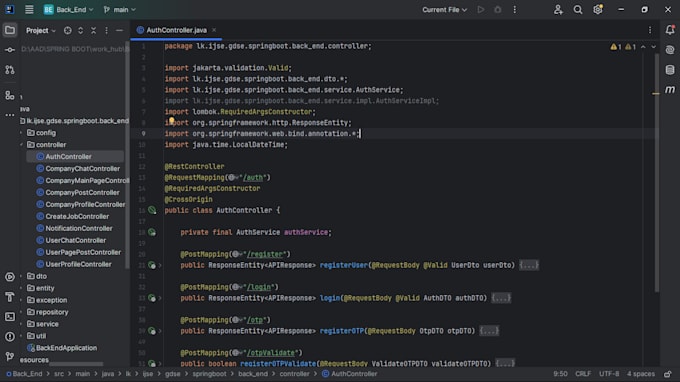Open the Git tool window
The height and width of the screenshot is (382, 680).
(10, 356)
